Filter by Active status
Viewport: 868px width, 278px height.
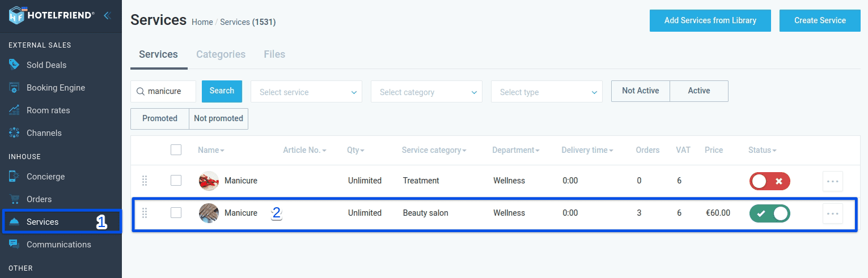click(699, 91)
